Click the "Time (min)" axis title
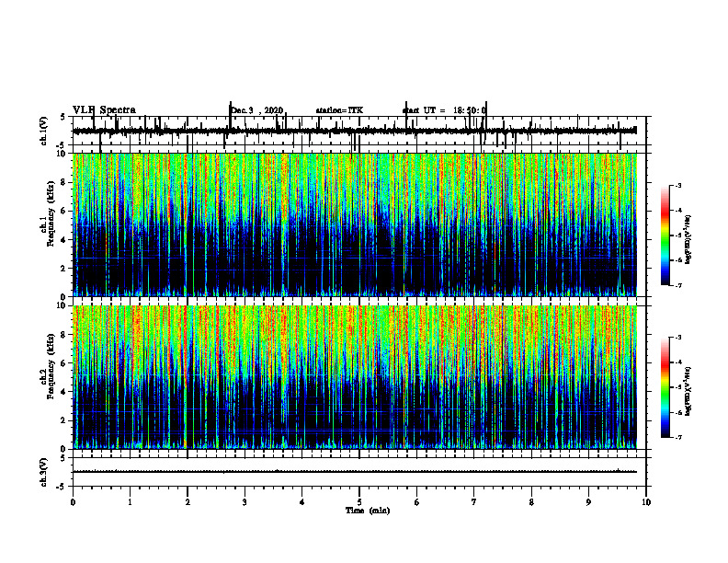 tap(368, 511)
